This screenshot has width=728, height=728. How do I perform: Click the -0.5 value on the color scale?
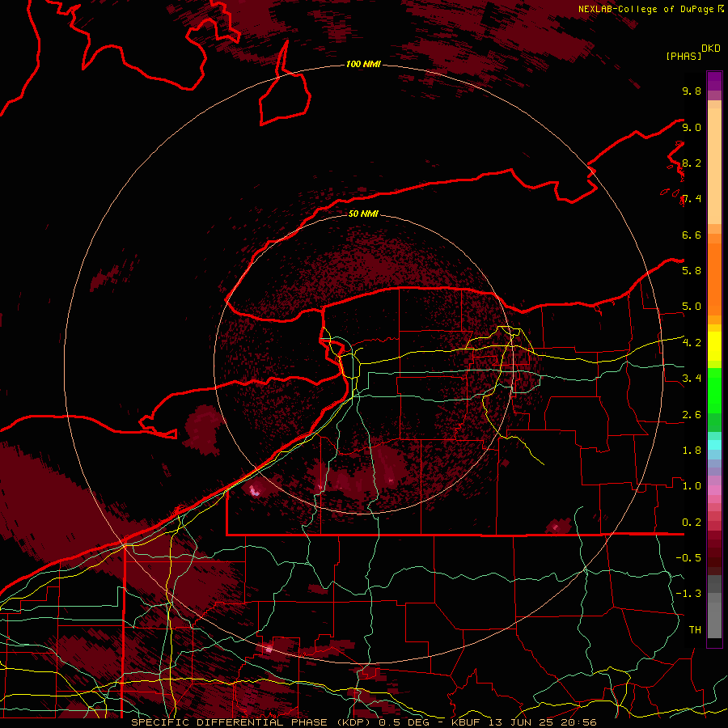(688, 558)
